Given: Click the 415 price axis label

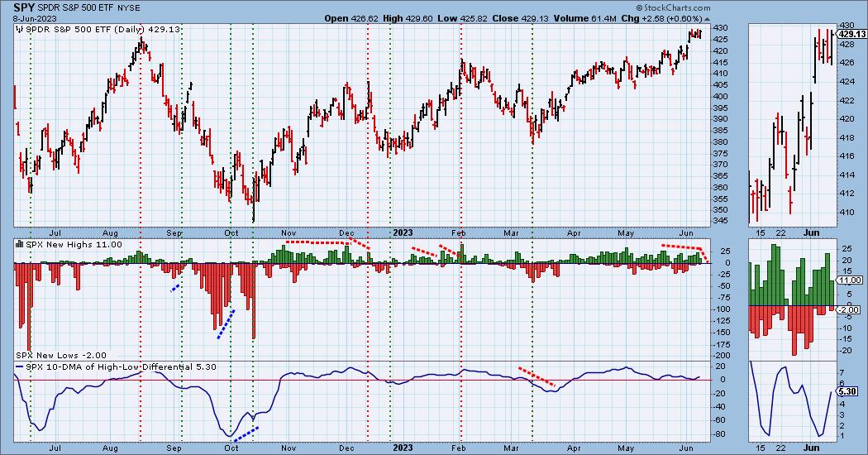Looking at the screenshot, I should (x=722, y=62).
